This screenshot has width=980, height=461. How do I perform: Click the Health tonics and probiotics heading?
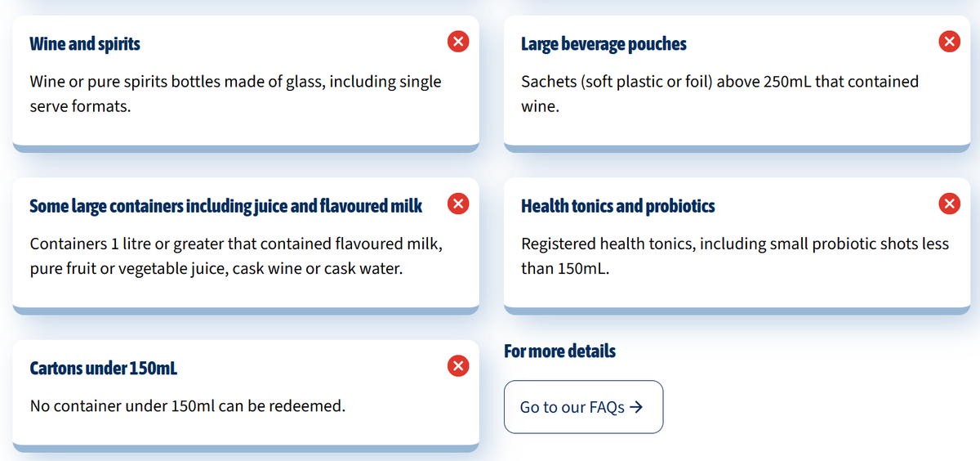617,206
